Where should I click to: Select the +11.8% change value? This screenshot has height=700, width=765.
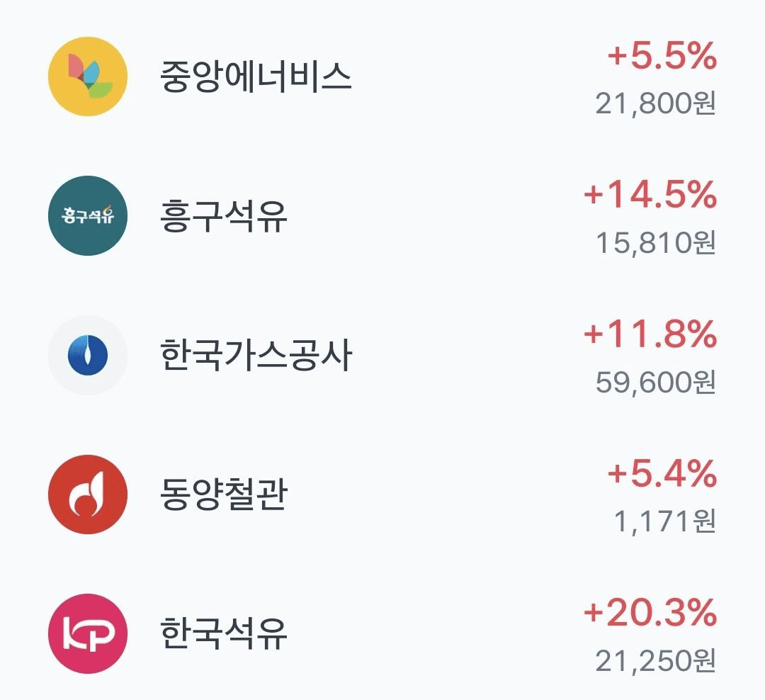[x=650, y=334]
